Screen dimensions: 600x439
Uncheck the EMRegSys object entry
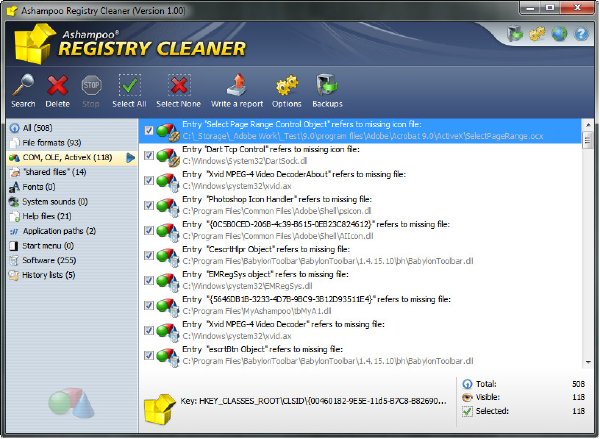click(149, 280)
